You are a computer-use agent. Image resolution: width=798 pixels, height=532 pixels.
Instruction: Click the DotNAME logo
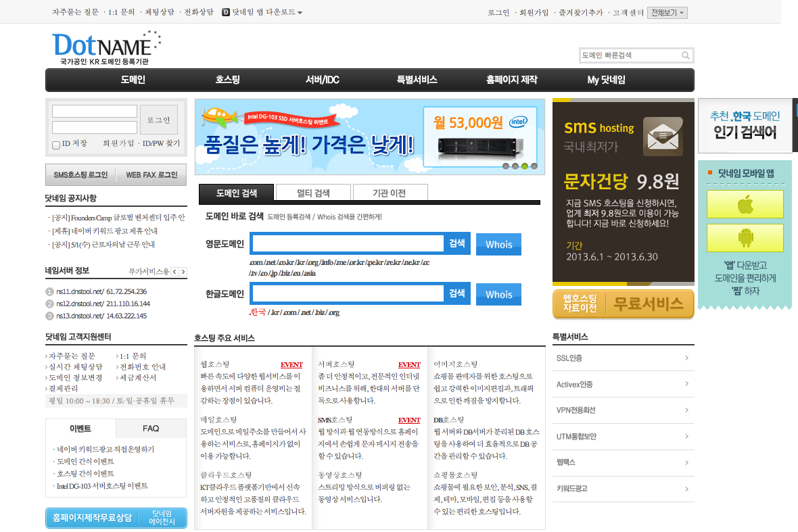tap(106, 48)
